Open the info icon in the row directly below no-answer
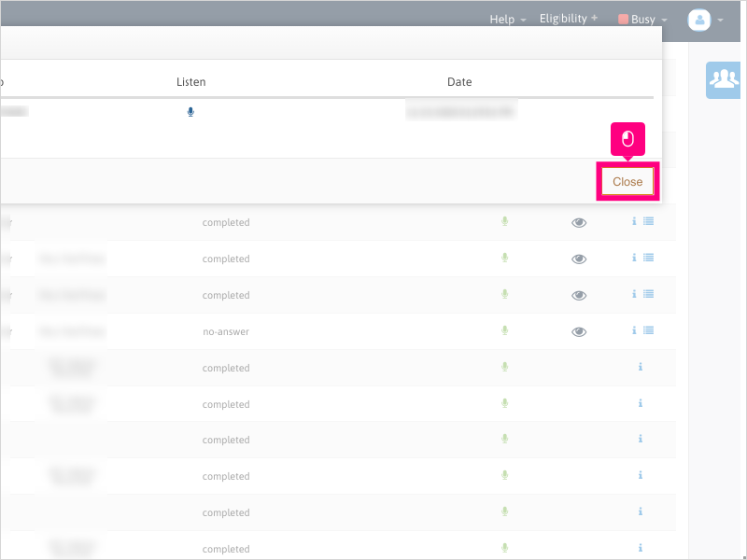The width and height of the screenshot is (747, 560). pos(641,367)
